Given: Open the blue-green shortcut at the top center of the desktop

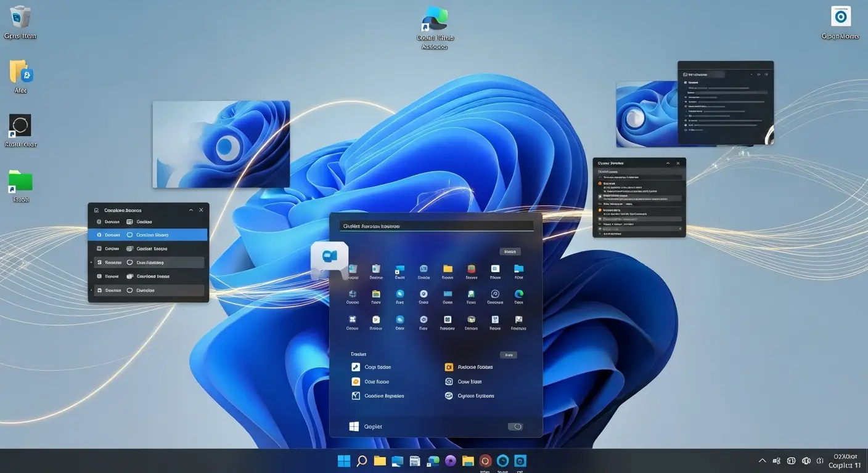Looking at the screenshot, I should (435, 18).
